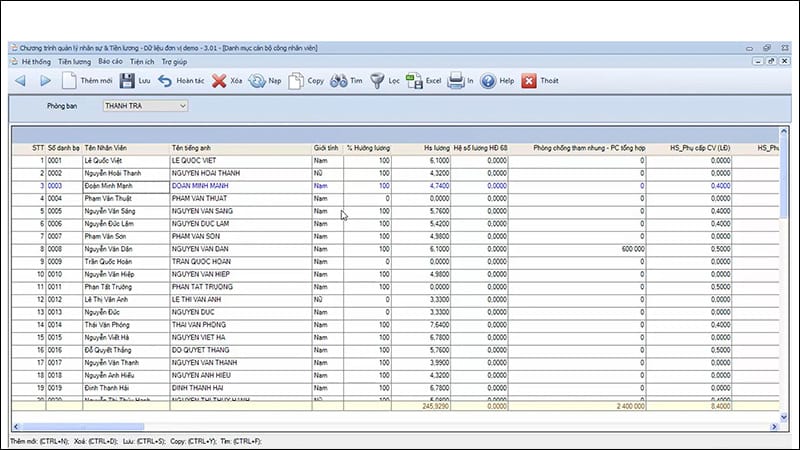
Task: Click the scroll down arrow of table
Action: click(784, 417)
